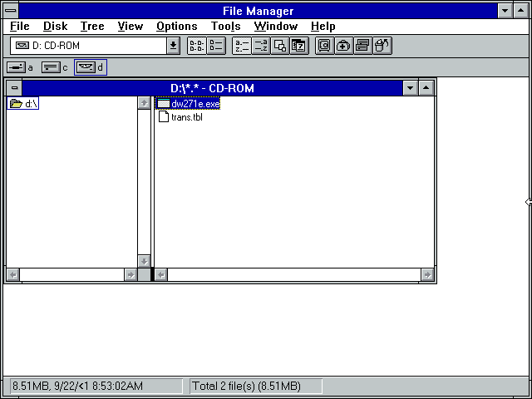This screenshot has height=399, width=532.
Task: Open the Tools menu
Action: point(225,26)
